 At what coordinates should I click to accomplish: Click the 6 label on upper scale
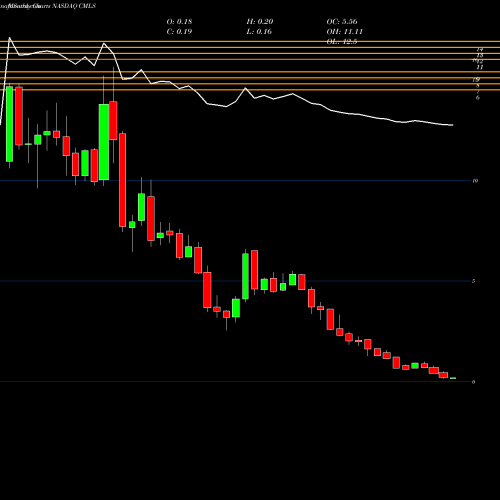(x=478, y=98)
